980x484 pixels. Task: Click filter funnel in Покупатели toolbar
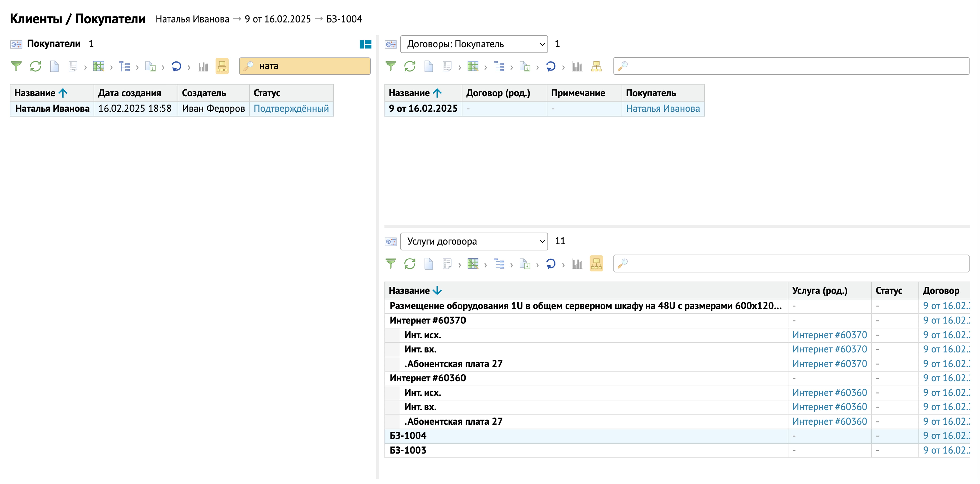tap(16, 66)
